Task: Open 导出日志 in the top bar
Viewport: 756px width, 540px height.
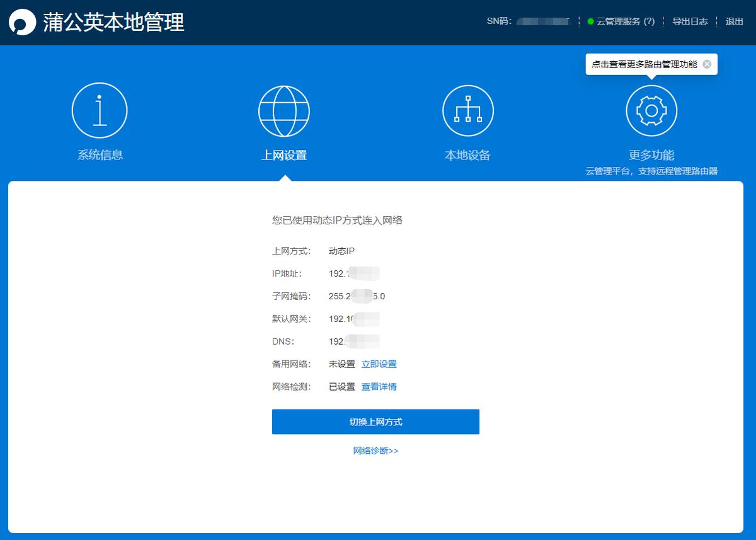Action: click(689, 21)
